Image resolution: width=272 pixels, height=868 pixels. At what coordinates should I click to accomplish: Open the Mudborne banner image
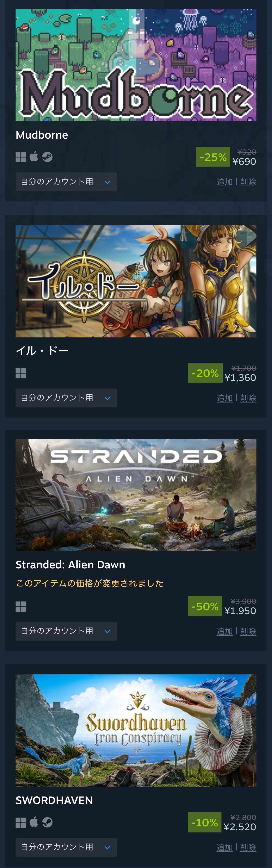[x=136, y=65]
